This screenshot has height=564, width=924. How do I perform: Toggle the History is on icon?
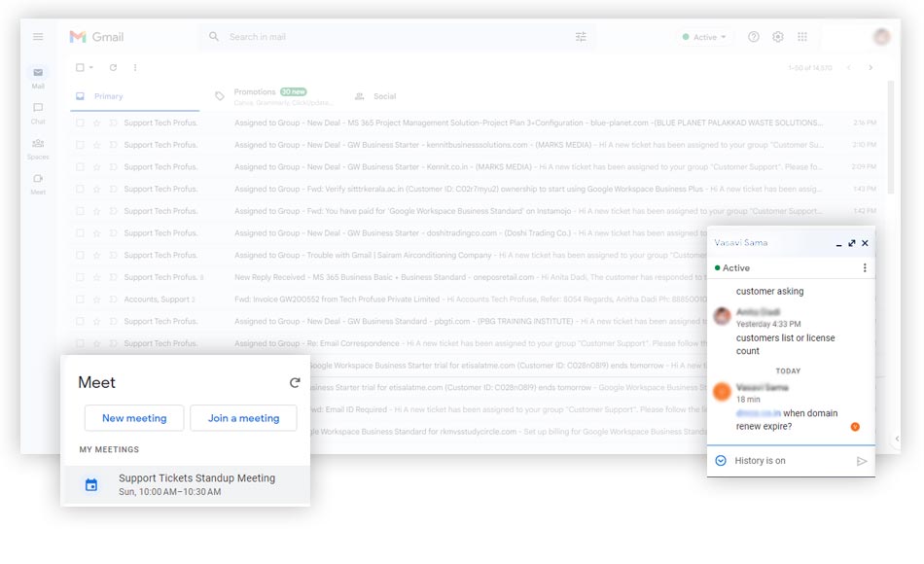tap(720, 460)
